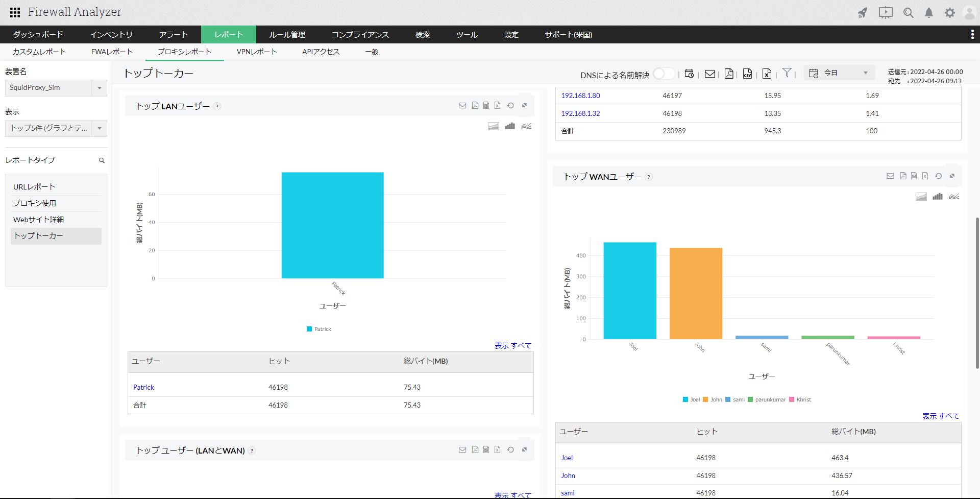This screenshot has width=980, height=499.
Task: Open the display type dropdown under 表示
Action: (x=100, y=128)
